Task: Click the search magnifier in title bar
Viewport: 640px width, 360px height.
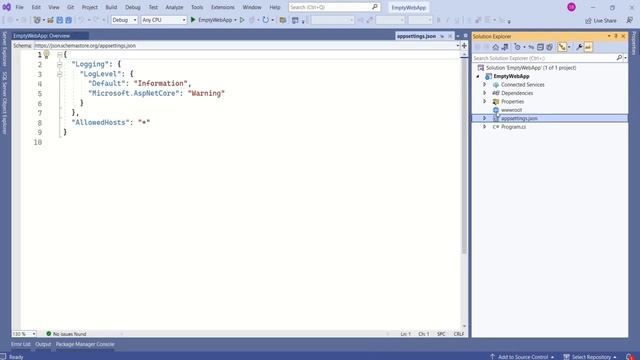Action: click(375, 7)
